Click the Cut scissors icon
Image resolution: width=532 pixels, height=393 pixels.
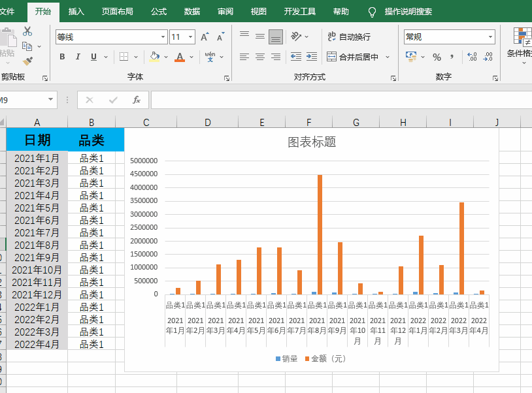click(27, 31)
